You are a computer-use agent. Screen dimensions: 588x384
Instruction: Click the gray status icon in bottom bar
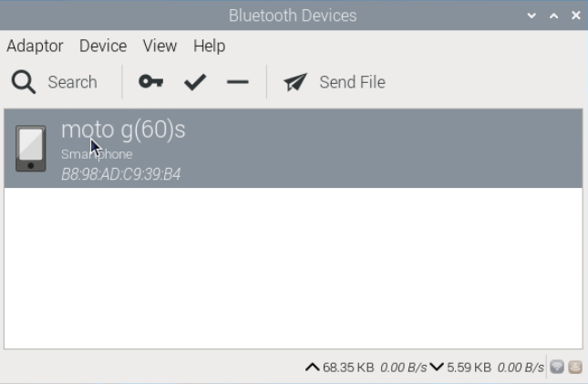tap(557, 367)
